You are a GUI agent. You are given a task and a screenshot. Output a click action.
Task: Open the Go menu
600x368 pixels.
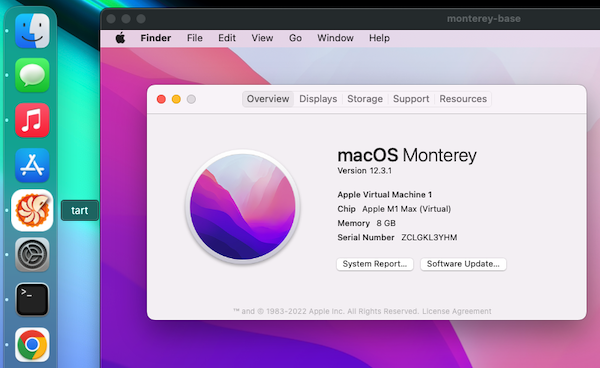[x=295, y=38]
